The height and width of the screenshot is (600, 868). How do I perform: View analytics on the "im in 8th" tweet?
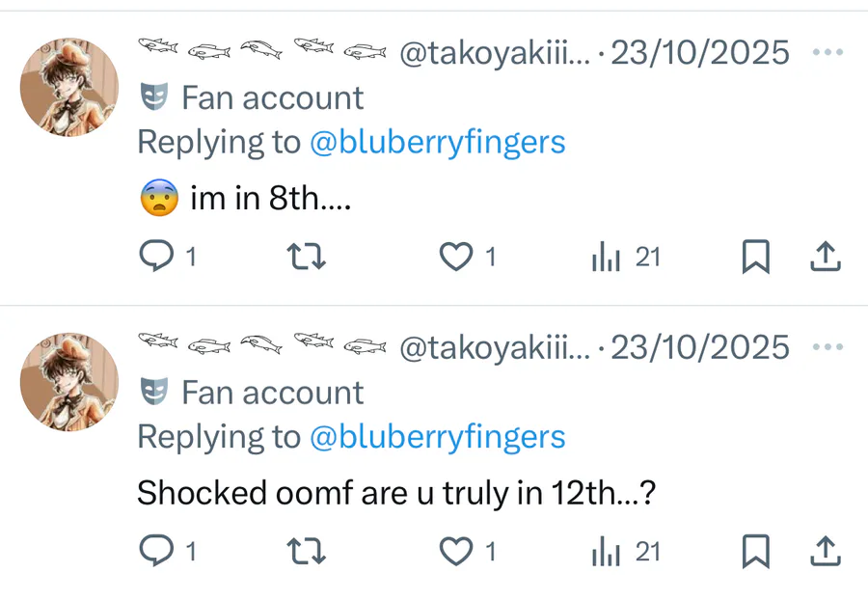[x=605, y=257]
